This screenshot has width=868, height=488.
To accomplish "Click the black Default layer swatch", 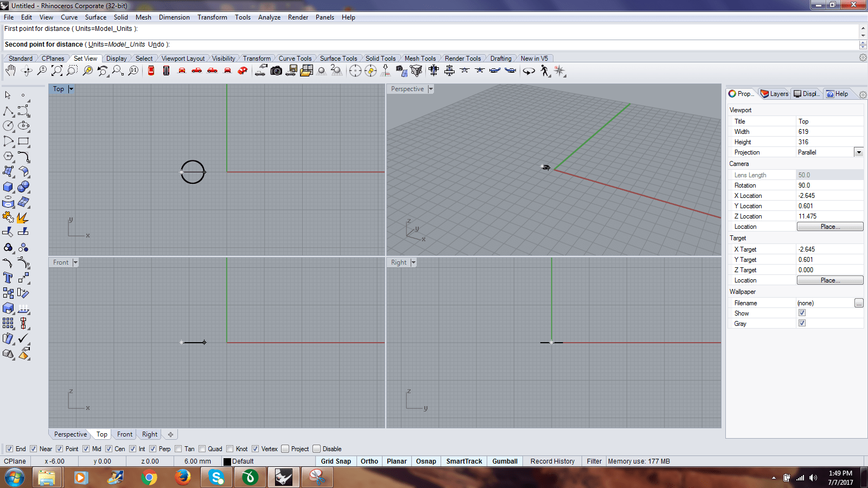I will [x=227, y=461].
